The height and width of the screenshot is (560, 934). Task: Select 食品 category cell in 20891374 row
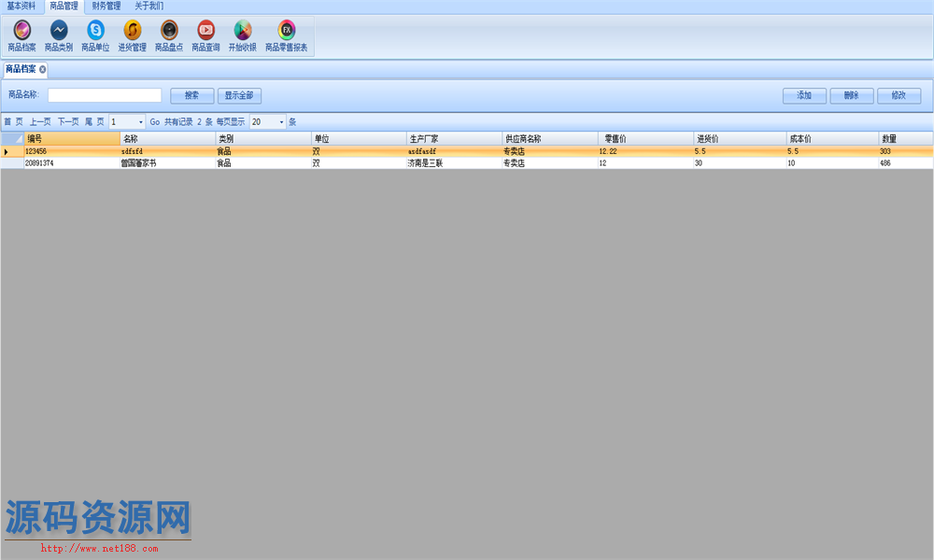[x=264, y=163]
